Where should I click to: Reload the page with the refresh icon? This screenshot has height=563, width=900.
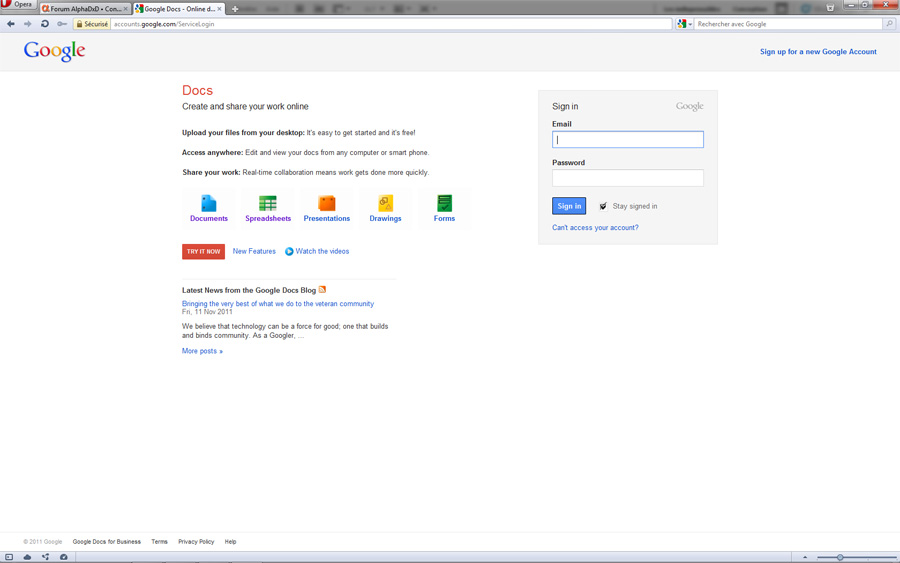(x=45, y=24)
